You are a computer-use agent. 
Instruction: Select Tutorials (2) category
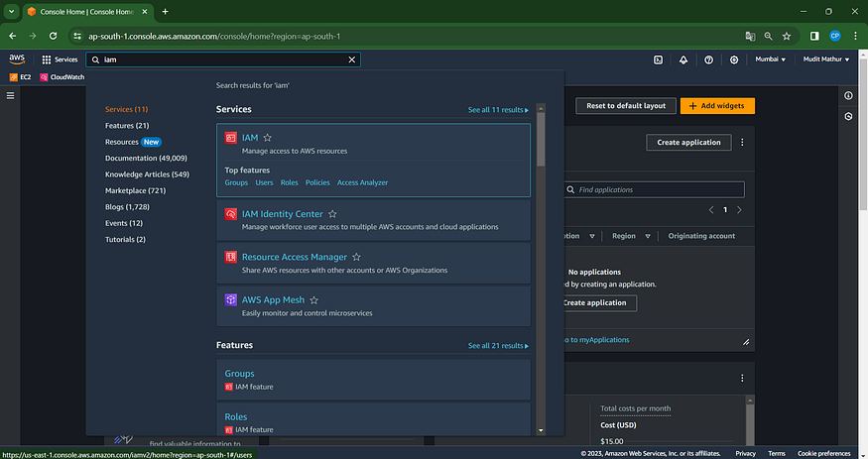pos(125,240)
